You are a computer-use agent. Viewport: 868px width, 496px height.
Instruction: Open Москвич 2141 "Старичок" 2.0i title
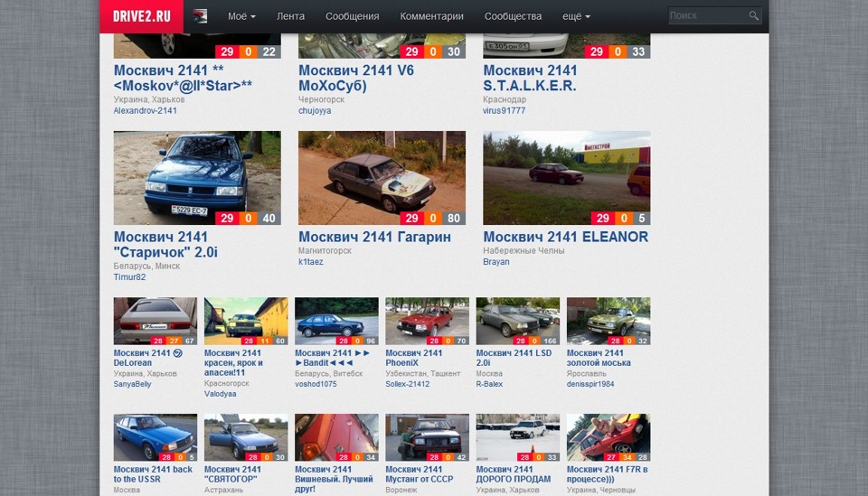[x=165, y=245]
